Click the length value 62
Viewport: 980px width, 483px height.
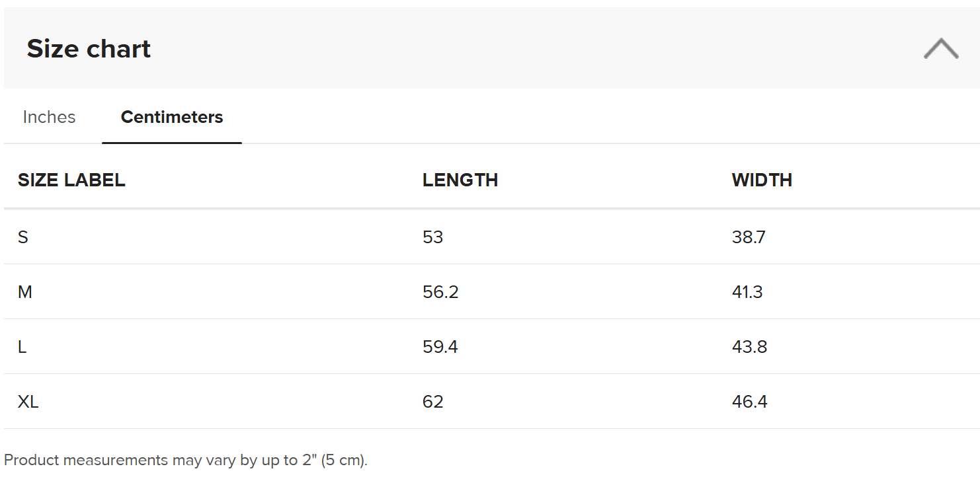point(433,401)
